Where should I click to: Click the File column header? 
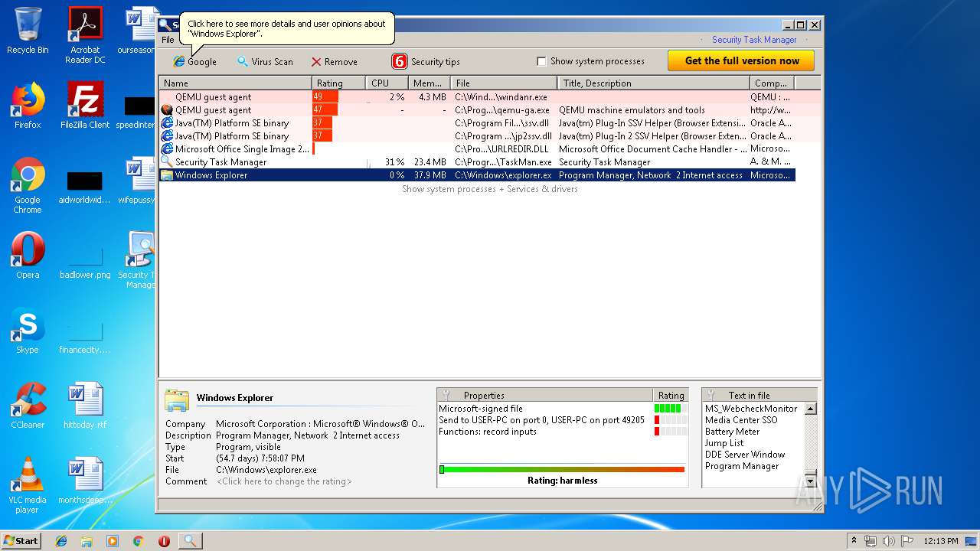pyautogui.click(x=504, y=83)
